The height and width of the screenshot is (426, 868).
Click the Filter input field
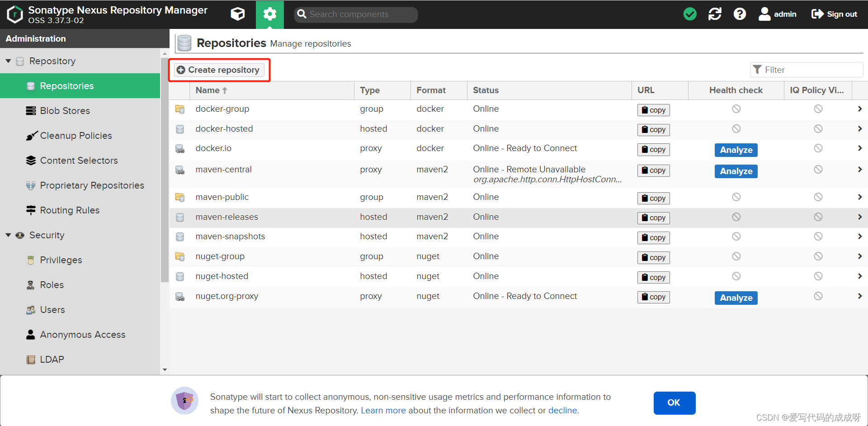tap(807, 70)
